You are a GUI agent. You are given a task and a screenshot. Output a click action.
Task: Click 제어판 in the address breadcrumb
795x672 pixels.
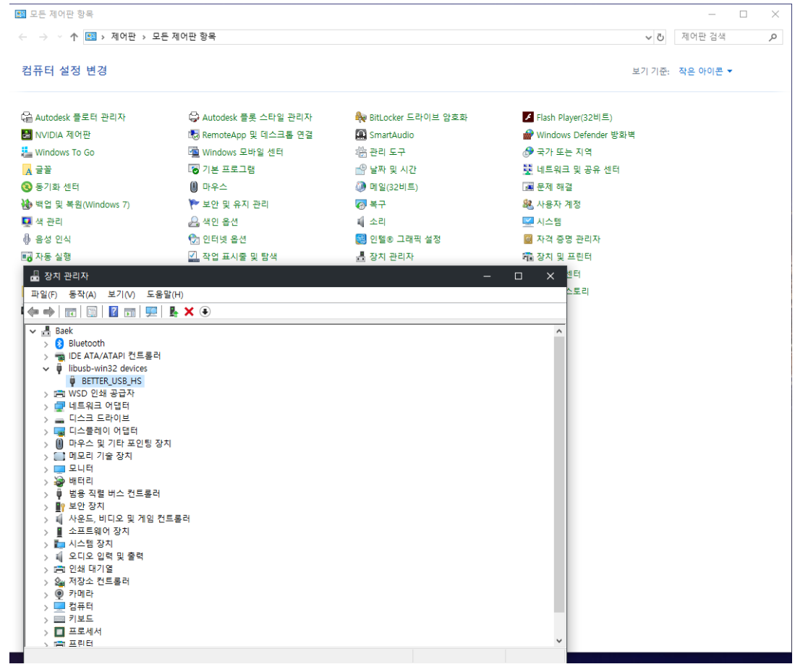123,36
